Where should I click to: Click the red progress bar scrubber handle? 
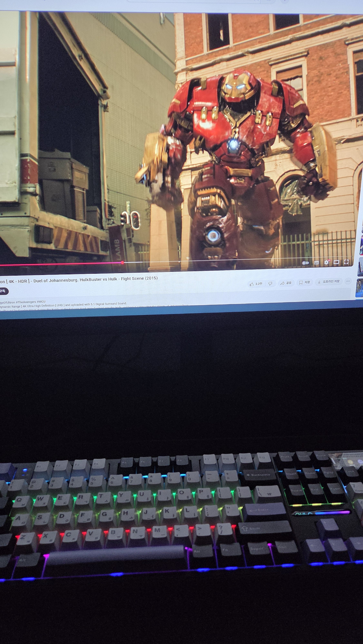122,262
